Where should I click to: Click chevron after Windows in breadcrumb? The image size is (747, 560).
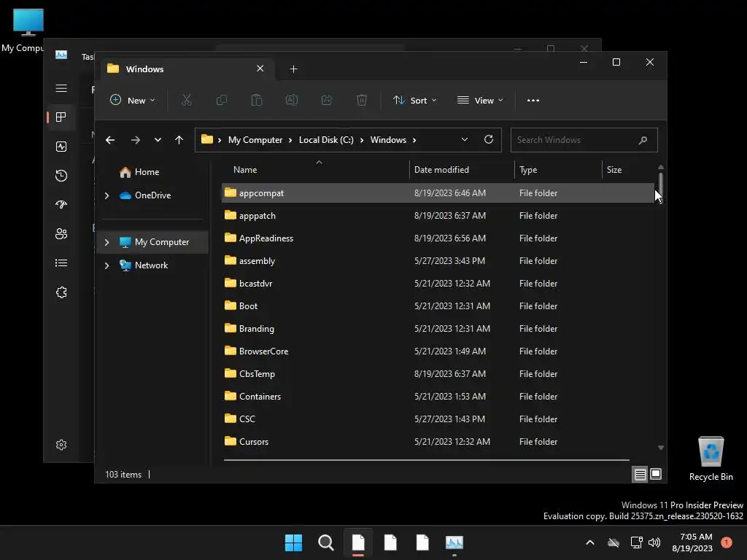pyautogui.click(x=414, y=140)
